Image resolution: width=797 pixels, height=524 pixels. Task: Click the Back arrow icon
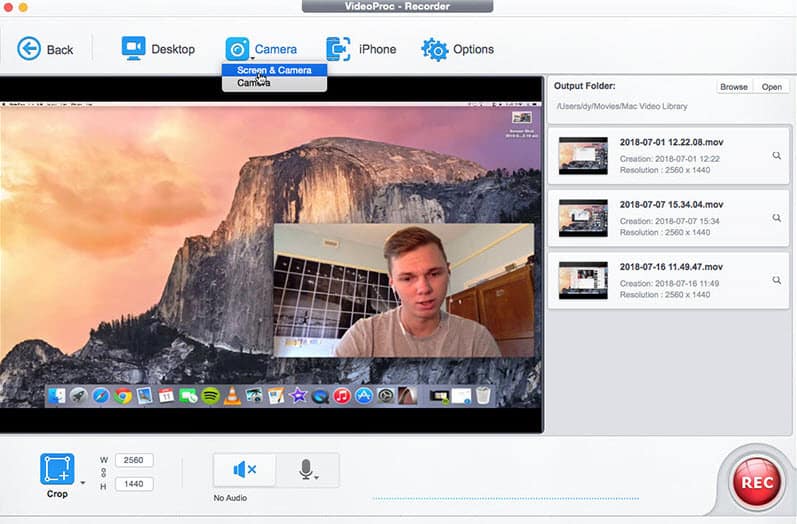[29, 48]
